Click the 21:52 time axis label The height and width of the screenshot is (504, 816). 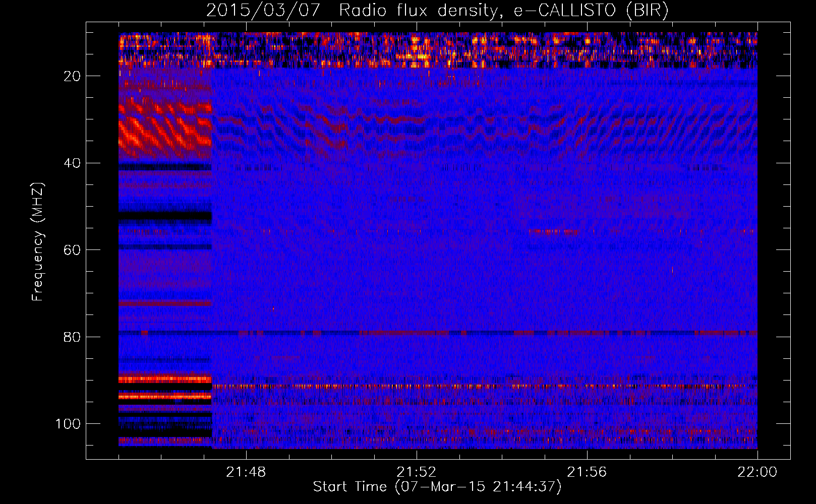coord(417,472)
